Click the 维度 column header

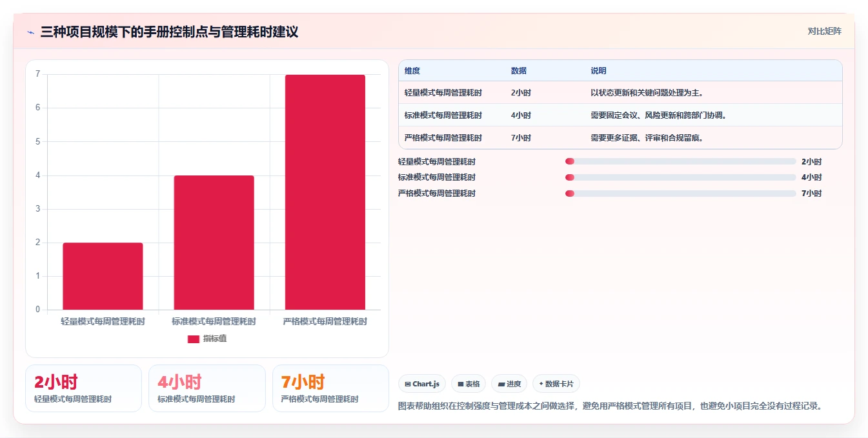tap(412, 71)
